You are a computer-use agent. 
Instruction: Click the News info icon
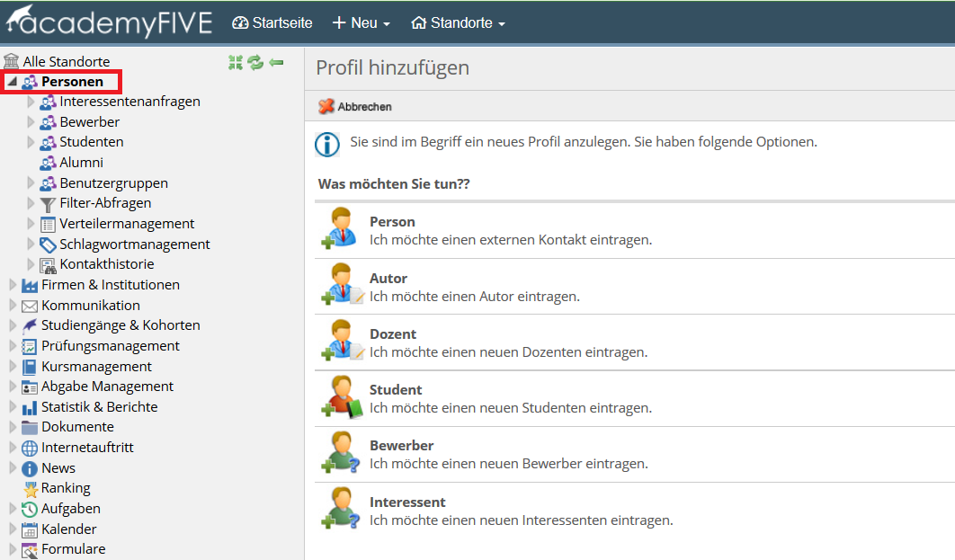pyautogui.click(x=30, y=468)
